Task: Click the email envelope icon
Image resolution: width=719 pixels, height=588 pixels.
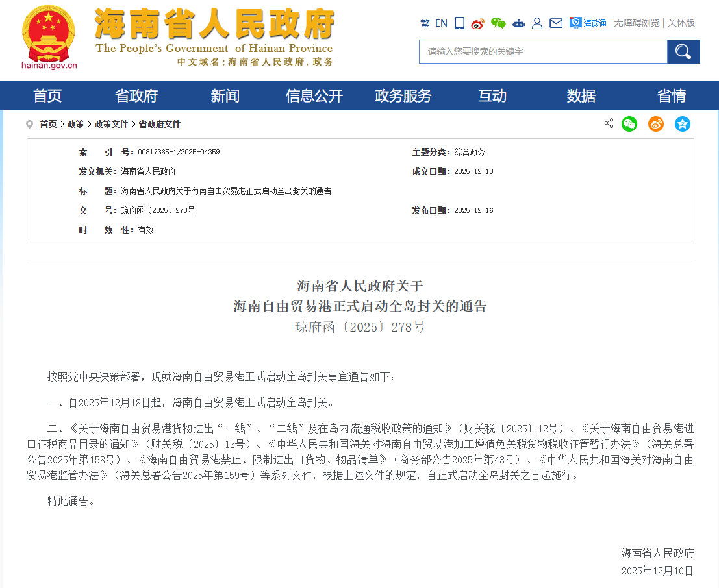Action: [x=556, y=23]
